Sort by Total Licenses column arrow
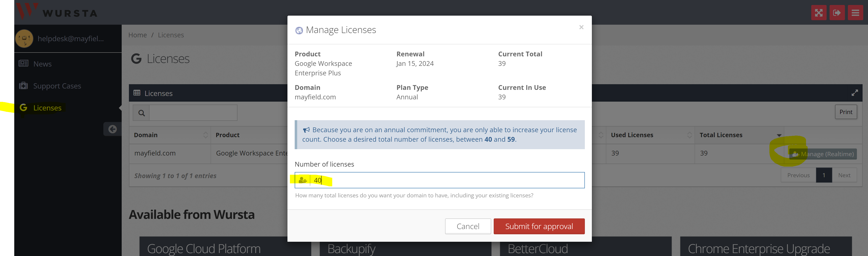This screenshot has width=868, height=256. coord(779,135)
